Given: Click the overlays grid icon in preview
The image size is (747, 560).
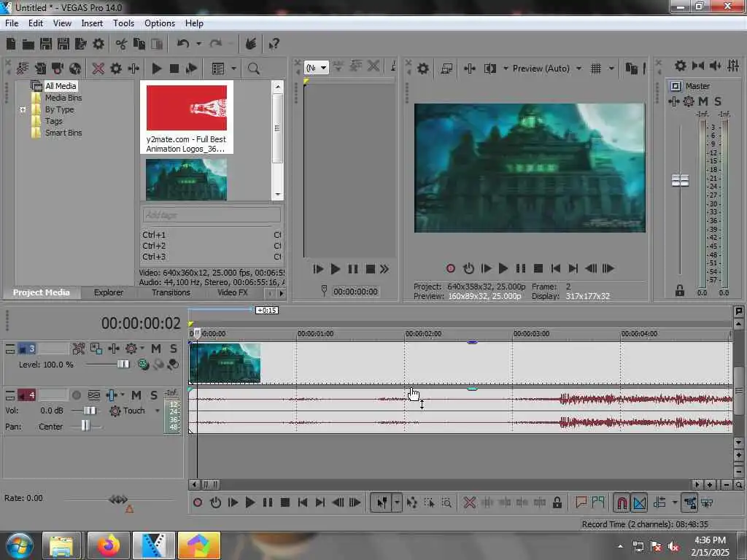Looking at the screenshot, I should click(595, 69).
